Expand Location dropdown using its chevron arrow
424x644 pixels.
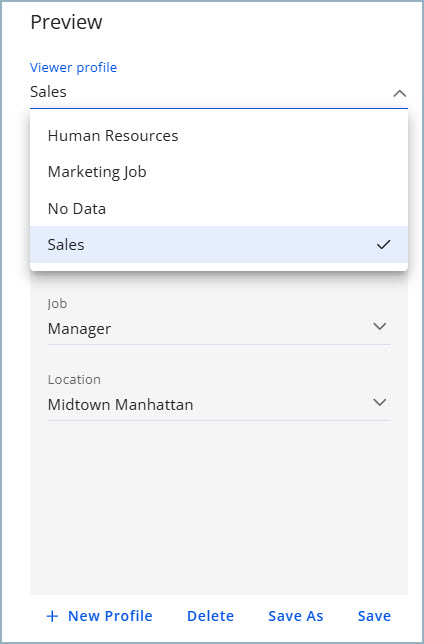380,402
